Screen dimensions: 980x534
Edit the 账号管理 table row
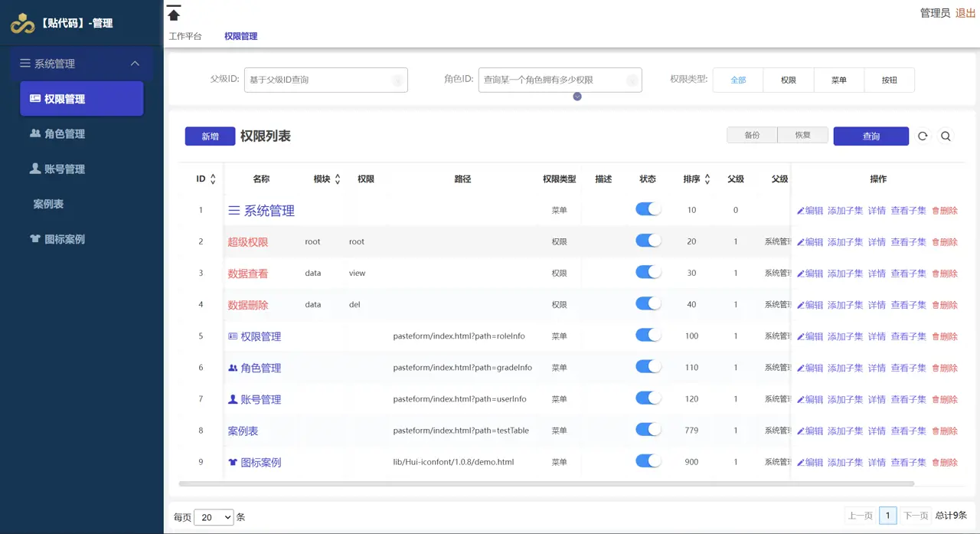[810, 399]
